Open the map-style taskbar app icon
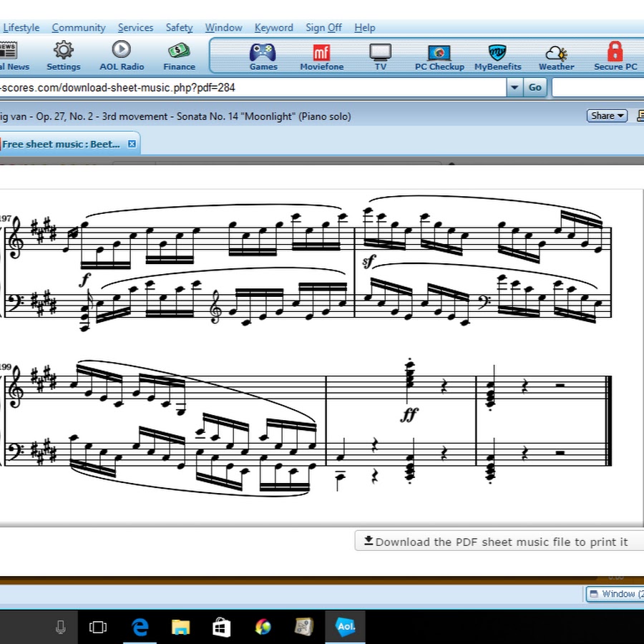 click(304, 627)
